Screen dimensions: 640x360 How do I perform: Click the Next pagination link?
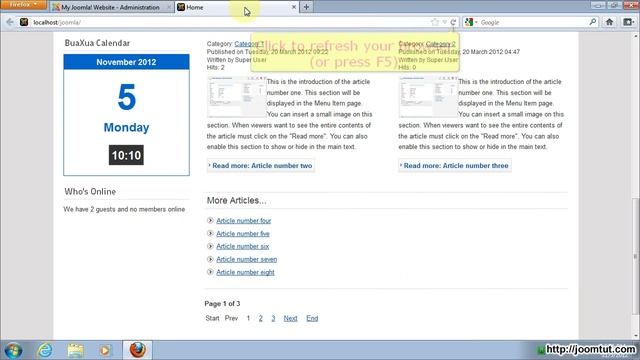pos(290,318)
